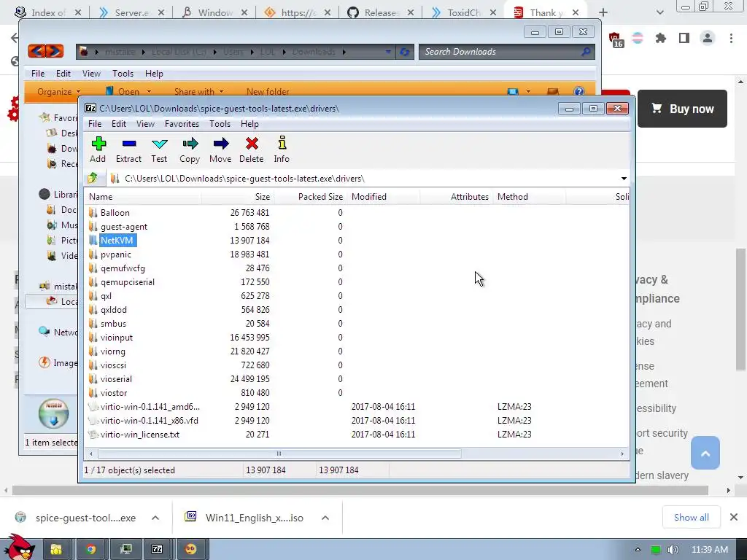Screen dimensions: 747x560
Task: Click the Copy toolbar icon in 7-Zip
Action: (190, 149)
